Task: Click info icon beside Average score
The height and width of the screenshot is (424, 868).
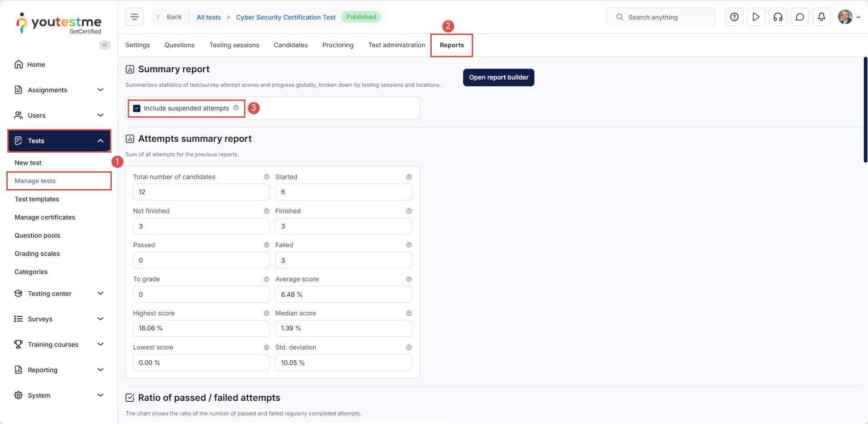Action: click(x=409, y=279)
